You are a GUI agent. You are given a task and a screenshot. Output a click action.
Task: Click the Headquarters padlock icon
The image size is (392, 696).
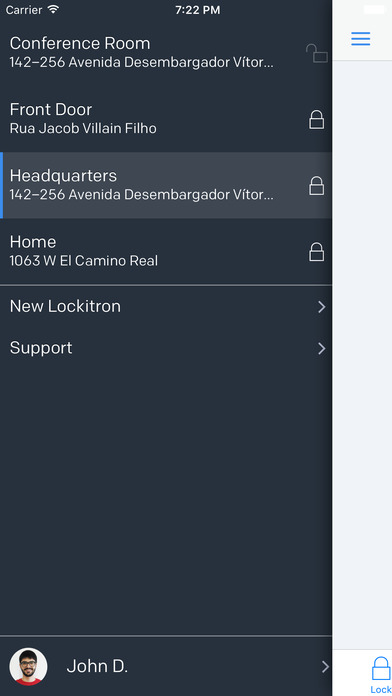pos(317,186)
